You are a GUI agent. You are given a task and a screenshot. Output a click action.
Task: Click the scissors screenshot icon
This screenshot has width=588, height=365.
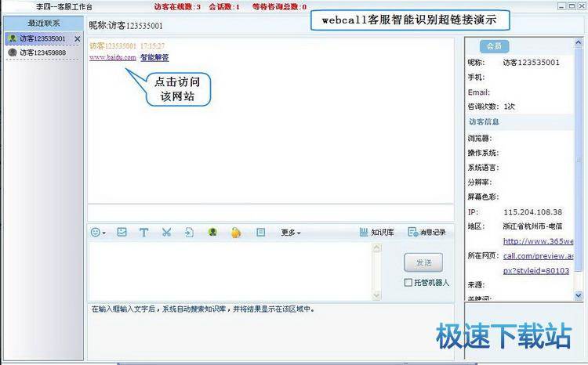(166, 233)
